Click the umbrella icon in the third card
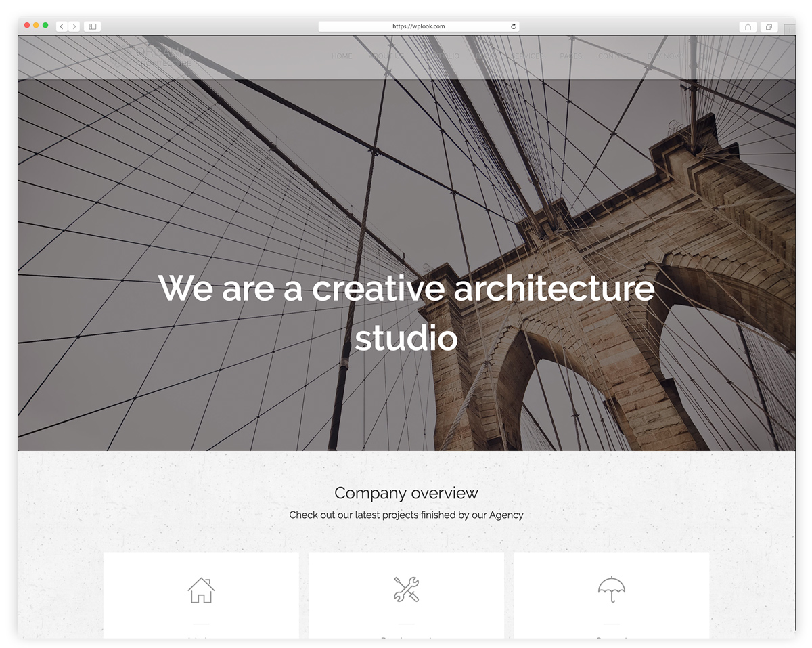The image size is (812, 648). coord(612,589)
